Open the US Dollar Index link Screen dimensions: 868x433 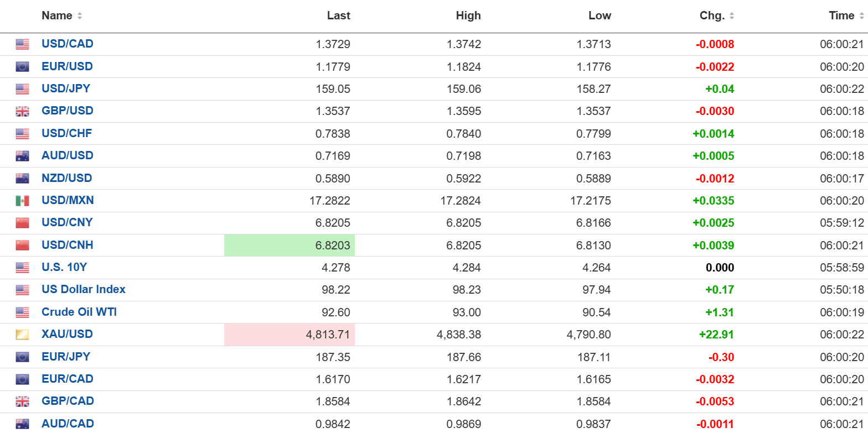coord(84,289)
